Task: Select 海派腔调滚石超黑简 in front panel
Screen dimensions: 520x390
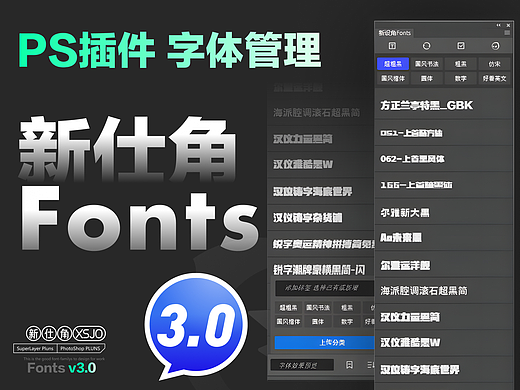Action: tap(443, 291)
